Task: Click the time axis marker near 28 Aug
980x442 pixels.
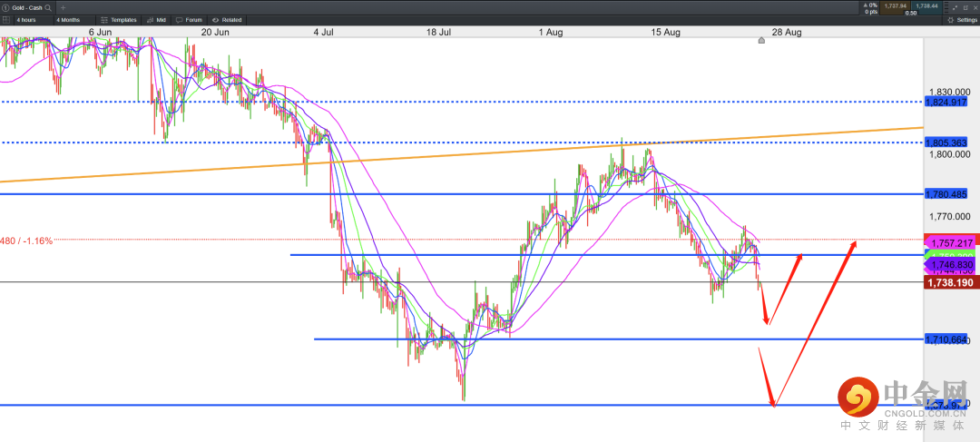Action: point(761,40)
